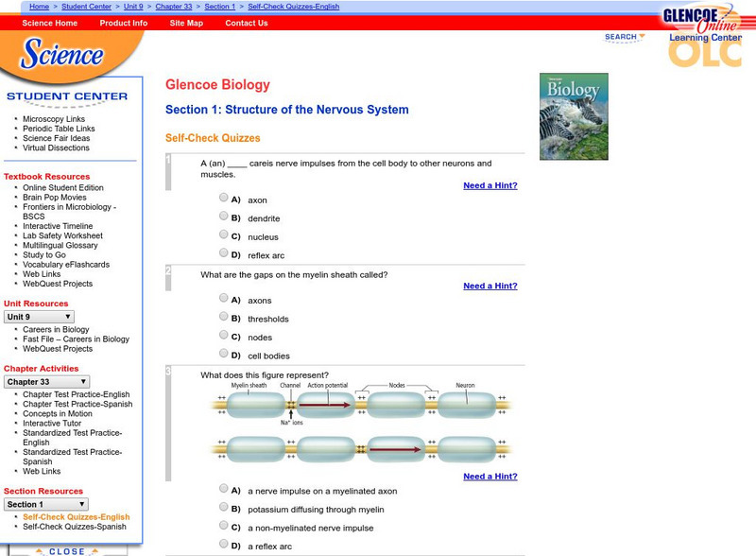
Task: Pick answer B) potassium diffusing through myelin
Action: (x=224, y=506)
